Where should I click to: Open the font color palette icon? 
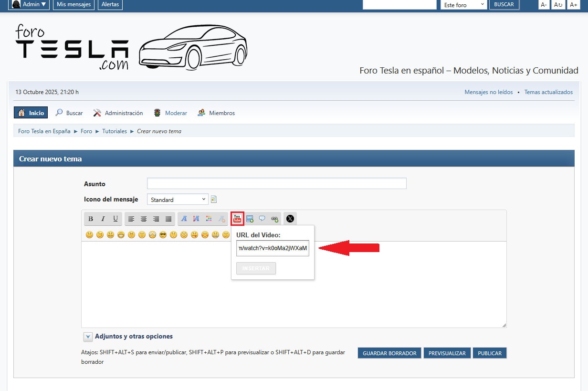[209, 219]
